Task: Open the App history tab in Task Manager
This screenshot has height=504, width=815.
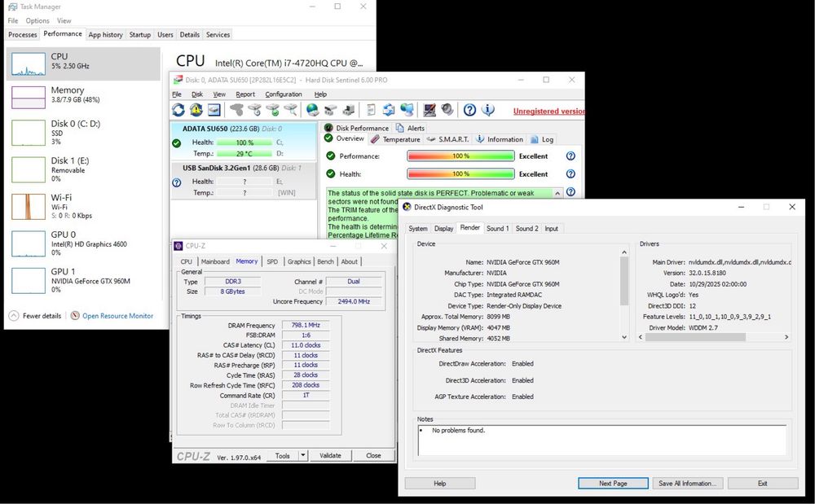Action: pyautogui.click(x=105, y=35)
